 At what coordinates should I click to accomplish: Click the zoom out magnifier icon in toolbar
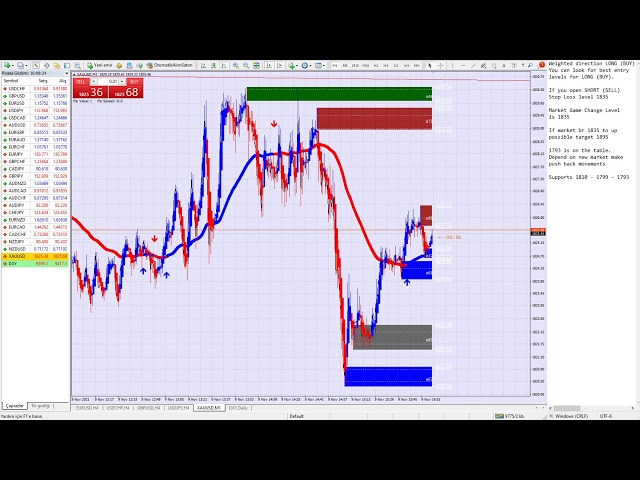point(246,65)
